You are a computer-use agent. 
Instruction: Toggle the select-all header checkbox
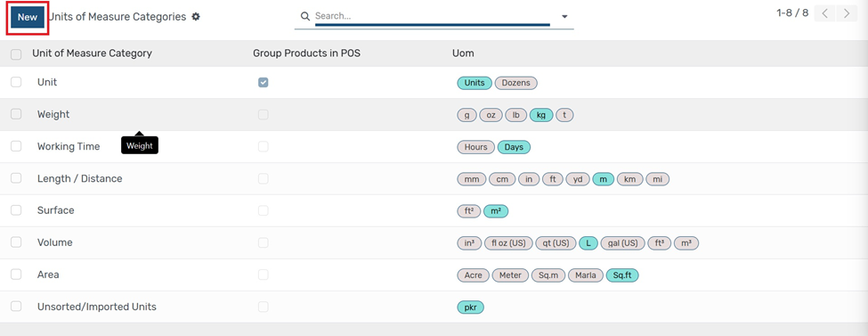click(x=16, y=54)
